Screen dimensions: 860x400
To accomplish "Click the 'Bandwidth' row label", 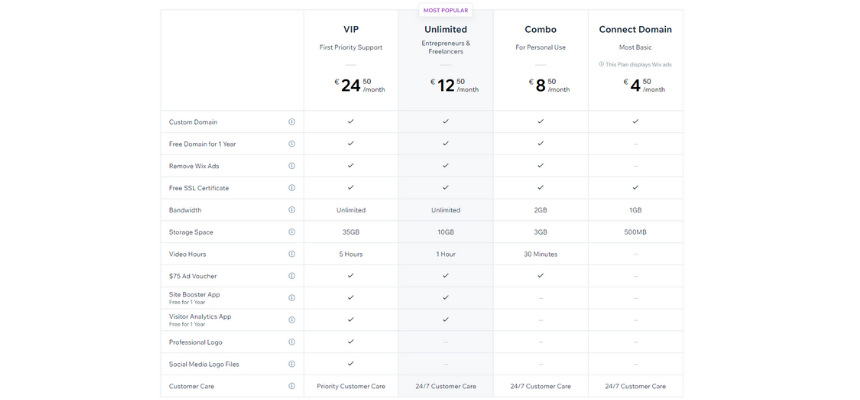I will (x=183, y=210).
